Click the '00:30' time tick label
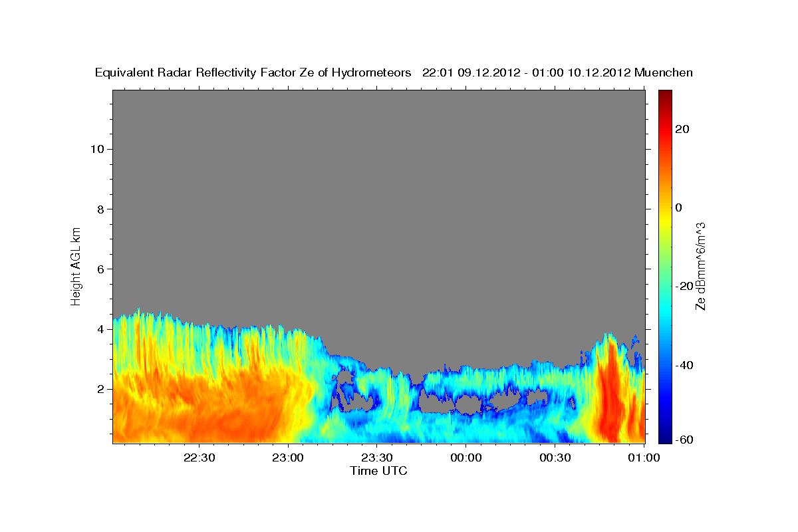798x532 pixels. pyautogui.click(x=555, y=458)
